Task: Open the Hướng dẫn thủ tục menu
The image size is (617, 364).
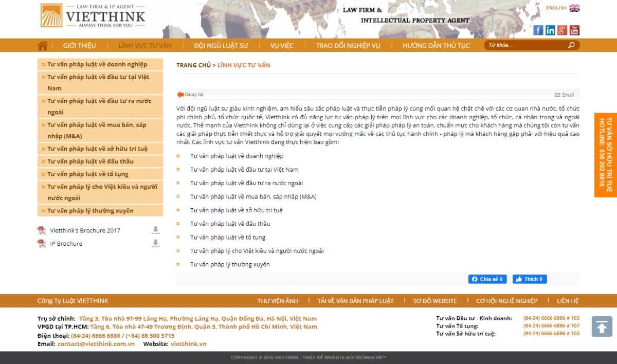Action: [x=437, y=46]
